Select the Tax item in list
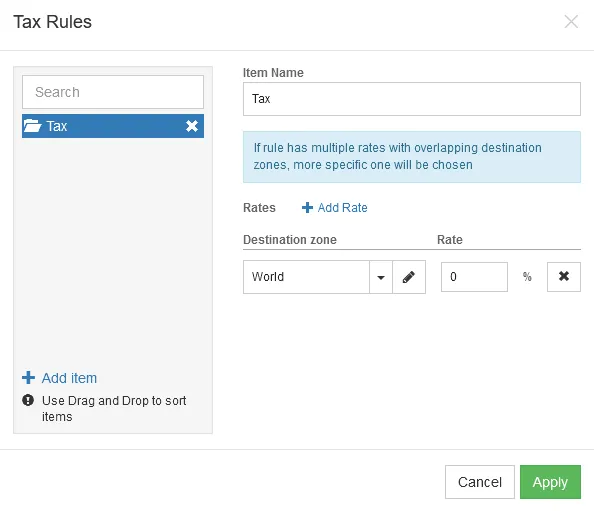The width and height of the screenshot is (594, 511). pyautogui.click(x=113, y=126)
